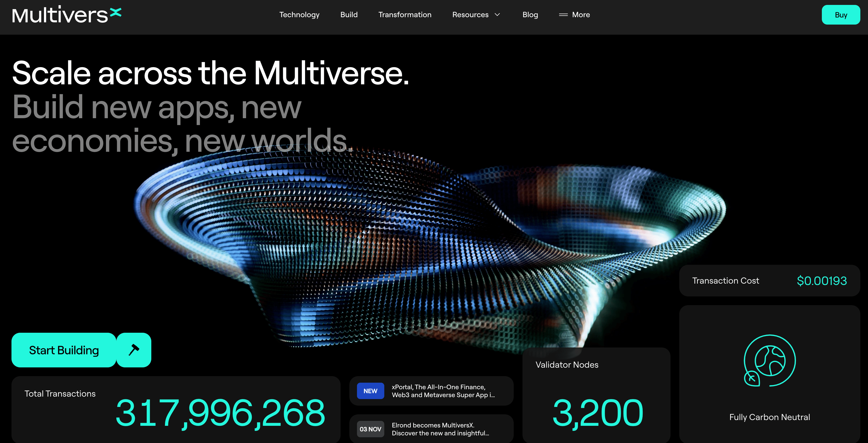Click the Validator Nodes card
This screenshot has height=443, width=868.
coord(596,396)
